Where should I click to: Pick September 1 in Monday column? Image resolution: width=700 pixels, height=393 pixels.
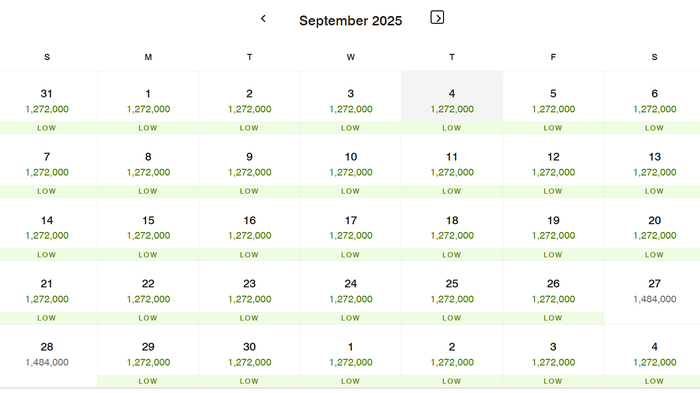(148, 102)
